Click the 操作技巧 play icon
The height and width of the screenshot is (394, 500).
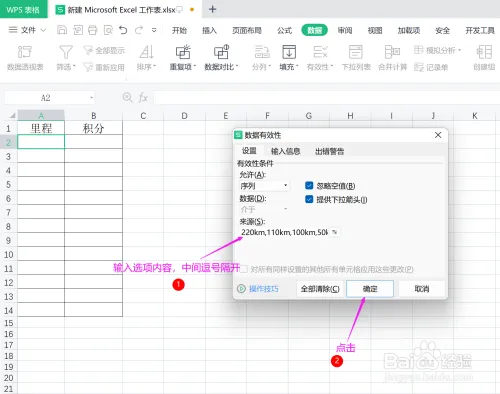241,289
